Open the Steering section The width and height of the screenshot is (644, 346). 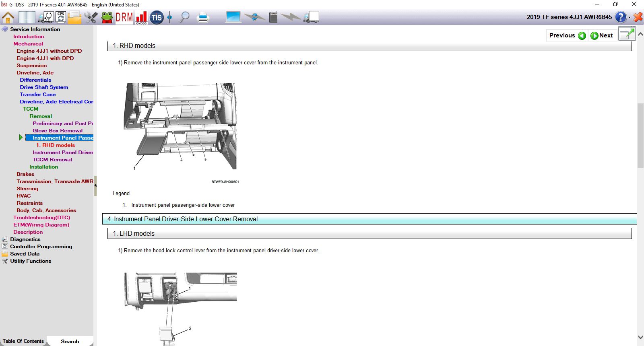27,189
